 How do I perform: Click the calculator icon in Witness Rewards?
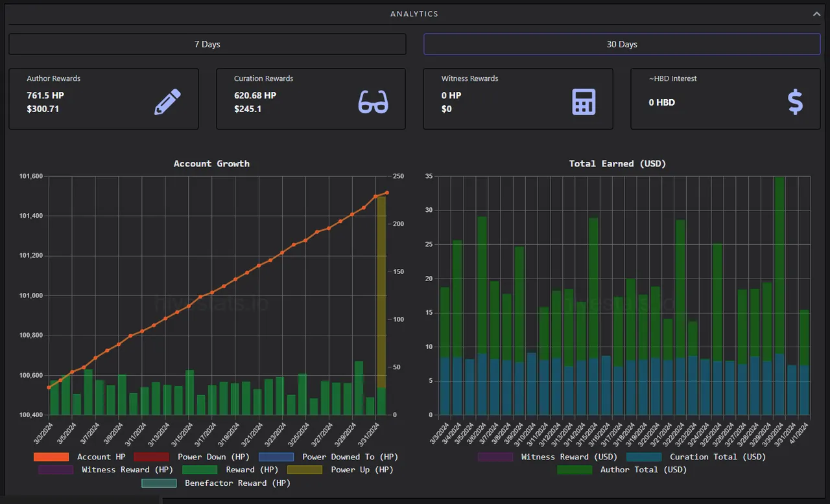click(584, 102)
